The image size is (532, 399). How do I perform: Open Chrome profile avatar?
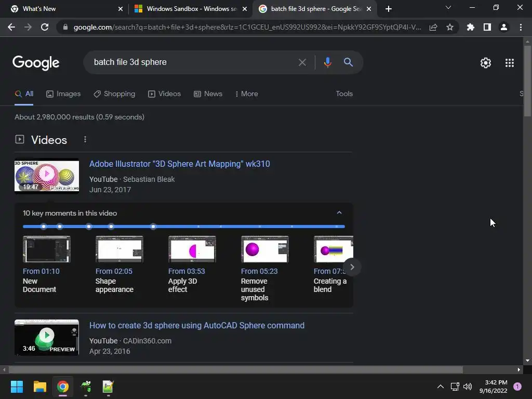(x=503, y=27)
